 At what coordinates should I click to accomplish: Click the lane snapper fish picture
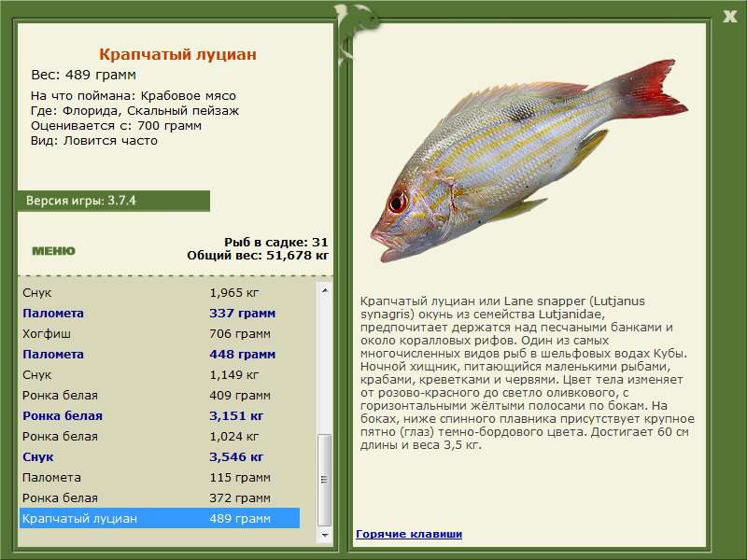click(x=528, y=159)
